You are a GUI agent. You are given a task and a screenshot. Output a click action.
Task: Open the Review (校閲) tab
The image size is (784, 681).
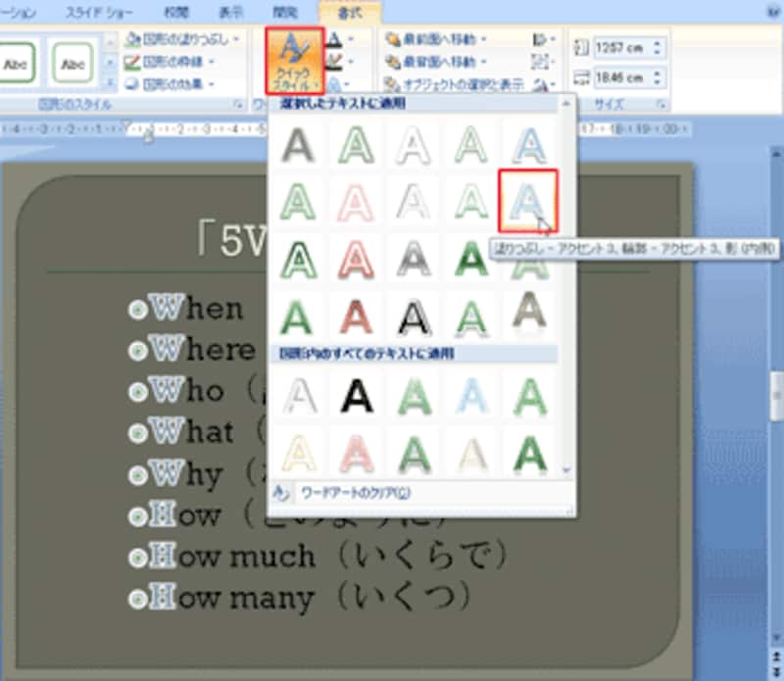pyautogui.click(x=176, y=12)
